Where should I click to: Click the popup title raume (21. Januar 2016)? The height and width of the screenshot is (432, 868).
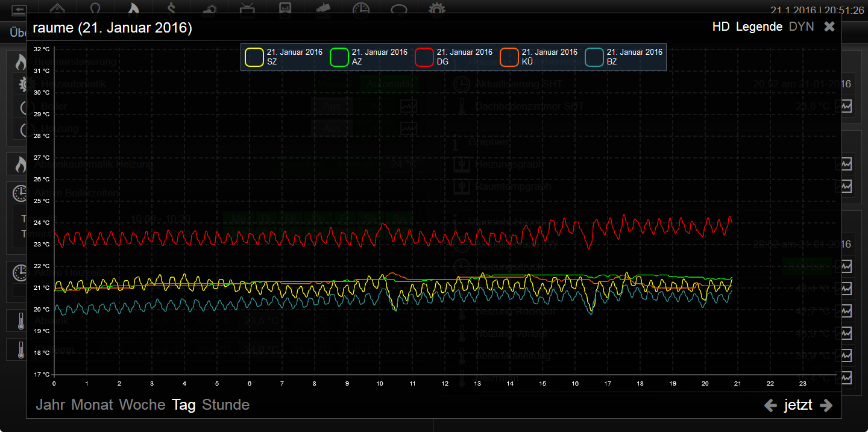tap(112, 28)
